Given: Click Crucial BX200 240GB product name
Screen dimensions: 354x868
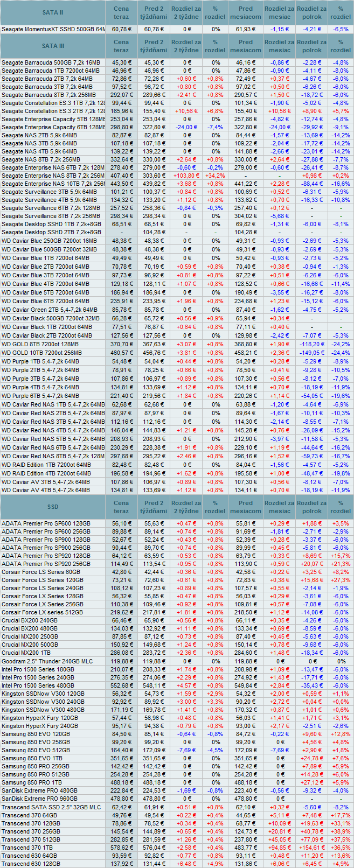Looking at the screenshot, I should point(29,620).
